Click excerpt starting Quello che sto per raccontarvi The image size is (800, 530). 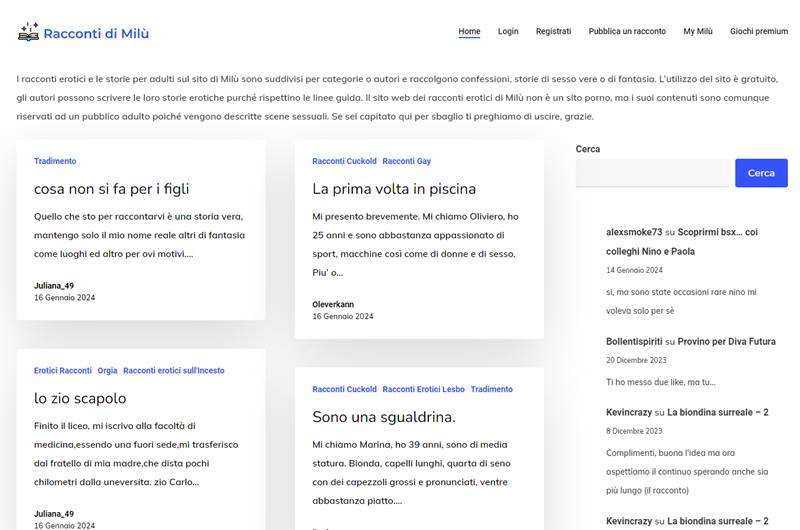139,235
